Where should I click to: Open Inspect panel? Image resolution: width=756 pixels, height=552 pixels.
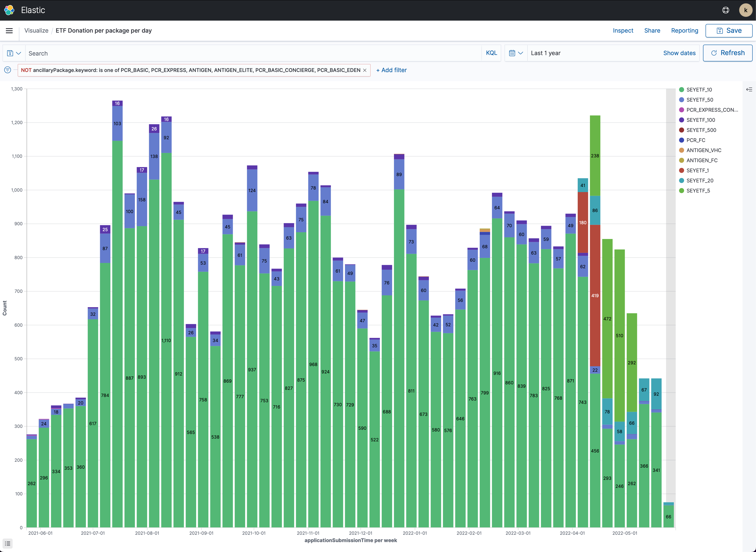click(623, 31)
